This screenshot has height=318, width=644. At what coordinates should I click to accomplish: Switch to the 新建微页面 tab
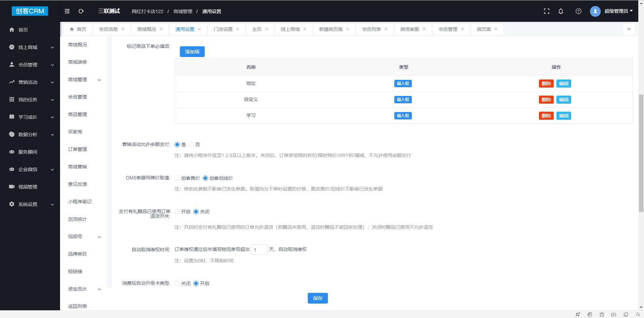(x=331, y=29)
